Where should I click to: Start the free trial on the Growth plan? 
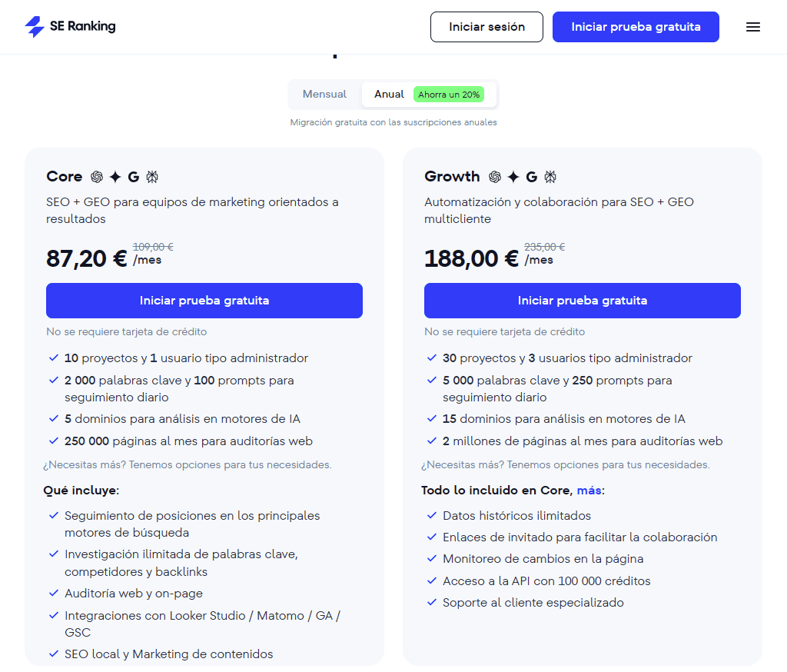[x=582, y=301]
